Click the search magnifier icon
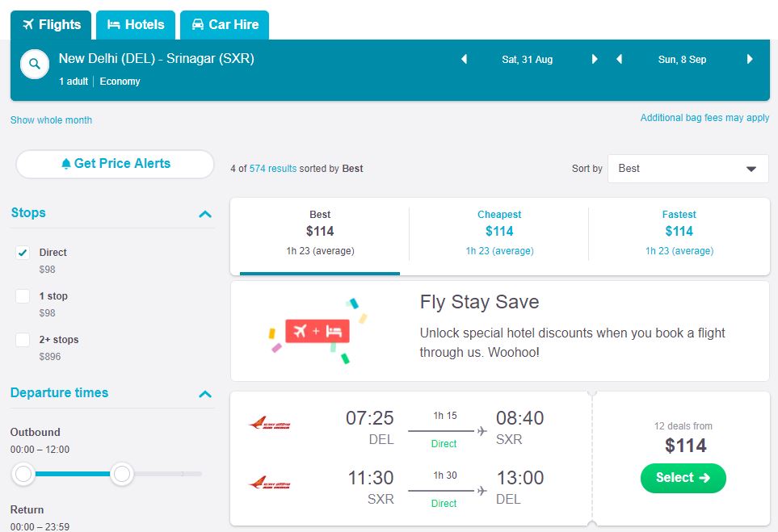The width and height of the screenshot is (778, 532). click(x=35, y=65)
